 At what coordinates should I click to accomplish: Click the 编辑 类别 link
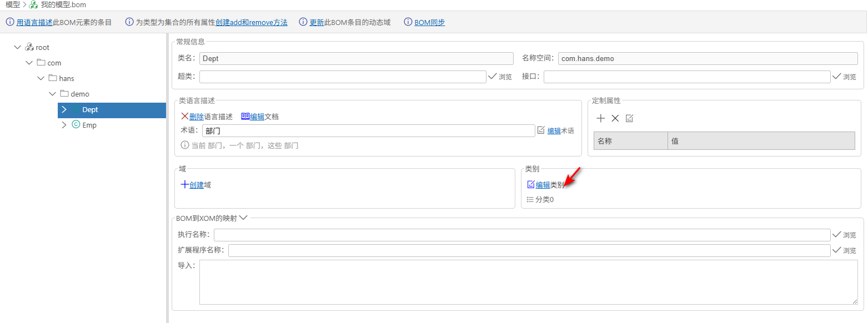click(x=542, y=185)
